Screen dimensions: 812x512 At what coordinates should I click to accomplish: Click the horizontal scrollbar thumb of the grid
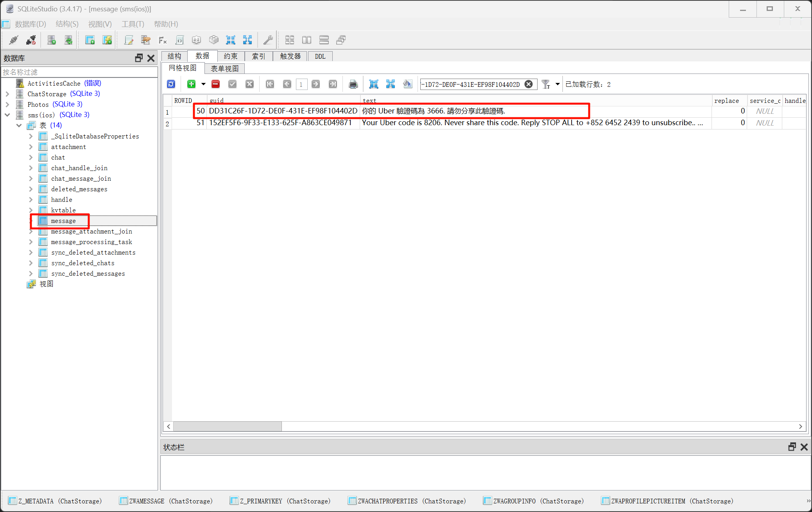[x=227, y=426]
